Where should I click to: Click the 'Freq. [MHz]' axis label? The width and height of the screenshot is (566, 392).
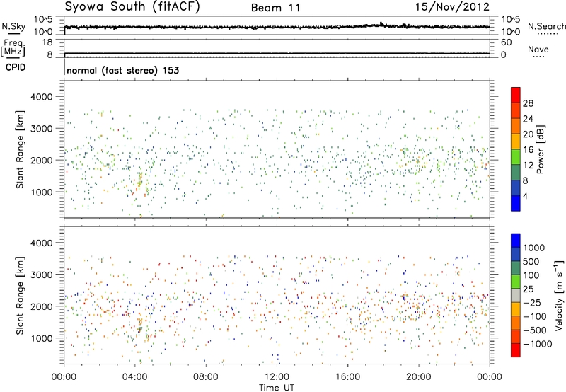pyautogui.click(x=13, y=47)
